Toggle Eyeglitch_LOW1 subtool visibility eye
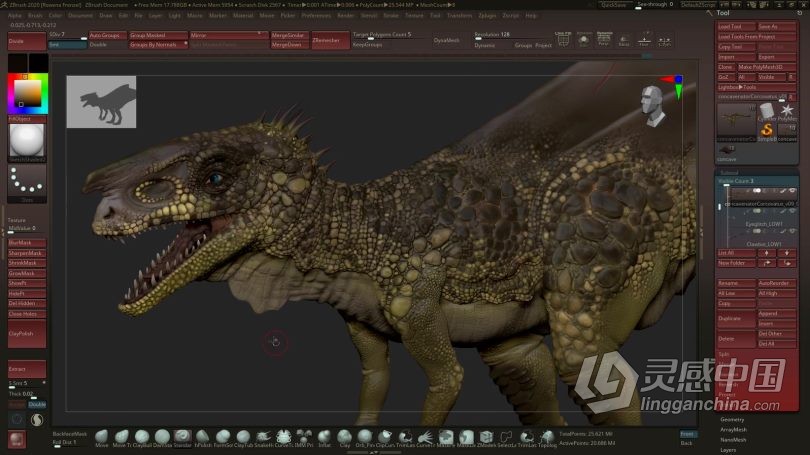Viewport: 810px width, 455px height. coord(792,211)
